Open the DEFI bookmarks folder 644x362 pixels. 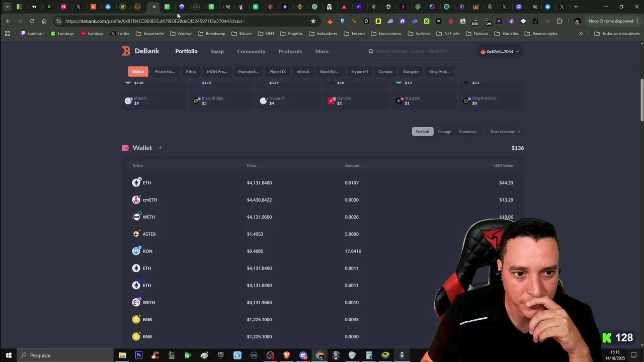click(266, 33)
